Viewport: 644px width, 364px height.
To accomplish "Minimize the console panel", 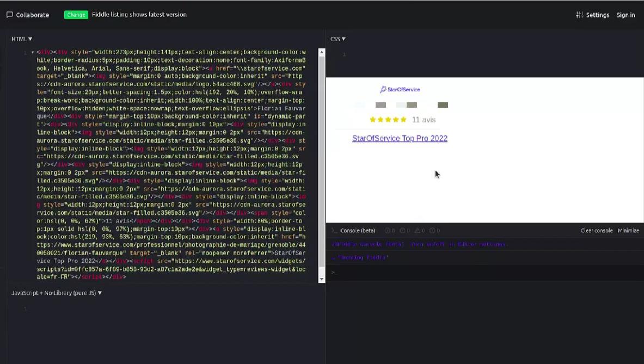I will pos(628,231).
